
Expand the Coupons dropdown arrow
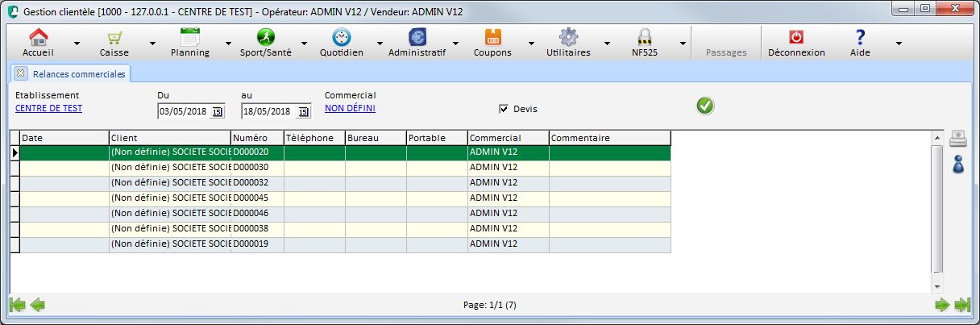(532, 44)
